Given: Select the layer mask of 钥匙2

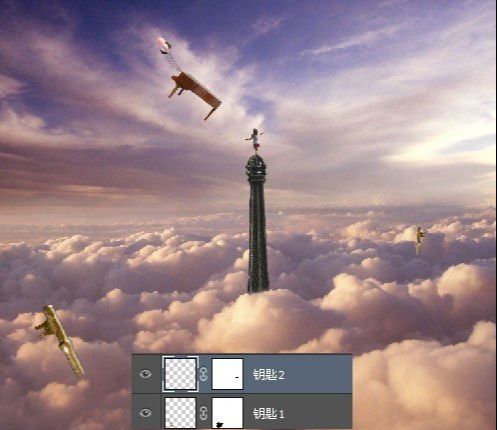Looking at the screenshot, I should coord(227,374).
